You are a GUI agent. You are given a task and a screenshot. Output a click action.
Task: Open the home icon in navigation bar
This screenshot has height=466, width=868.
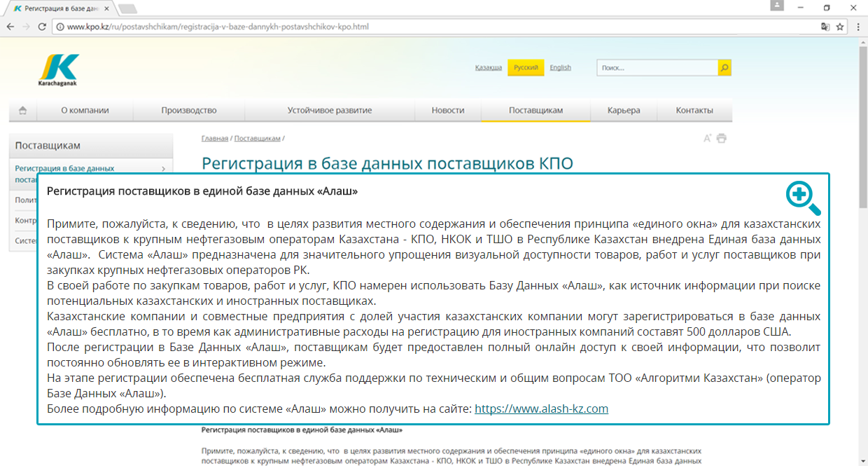click(22, 111)
